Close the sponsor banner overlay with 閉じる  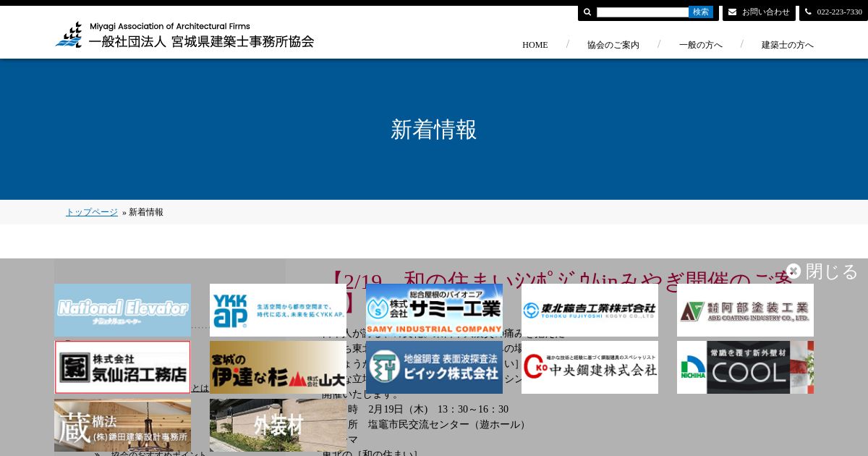click(x=822, y=271)
